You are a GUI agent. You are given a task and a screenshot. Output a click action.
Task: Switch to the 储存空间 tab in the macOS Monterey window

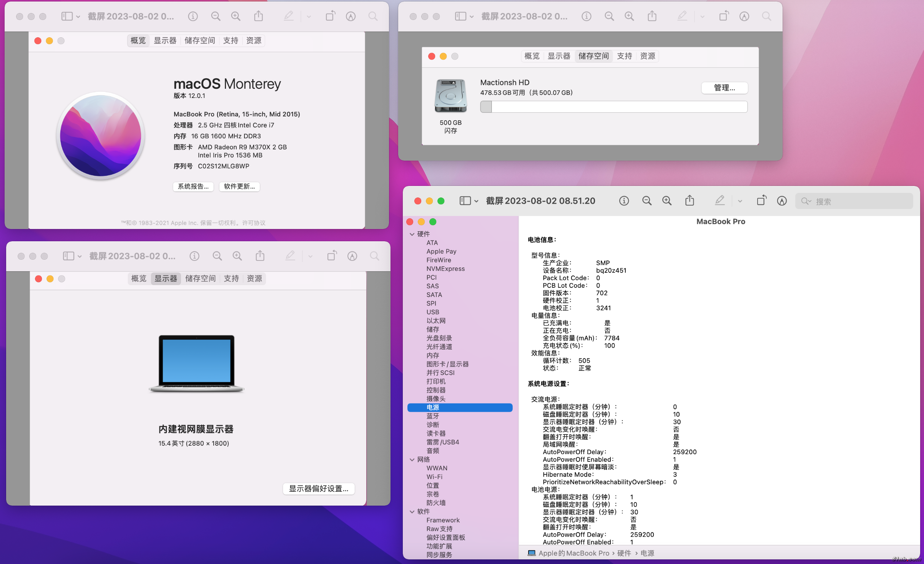pyautogui.click(x=199, y=40)
